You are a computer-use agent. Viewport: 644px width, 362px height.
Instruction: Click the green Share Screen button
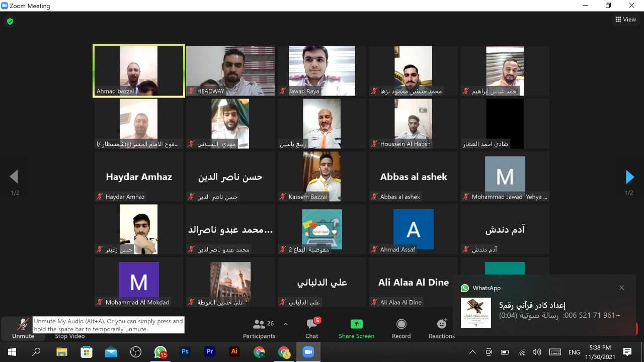click(x=356, y=328)
